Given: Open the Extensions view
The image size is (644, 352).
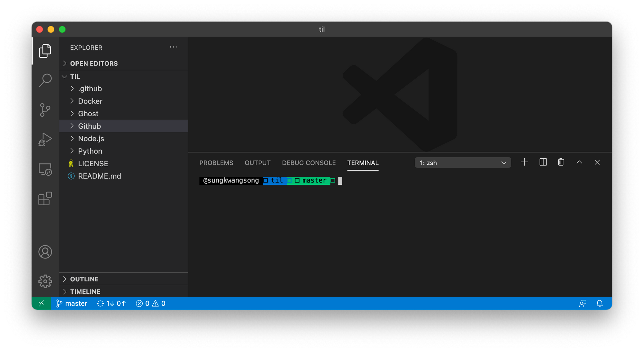Looking at the screenshot, I should click(45, 199).
